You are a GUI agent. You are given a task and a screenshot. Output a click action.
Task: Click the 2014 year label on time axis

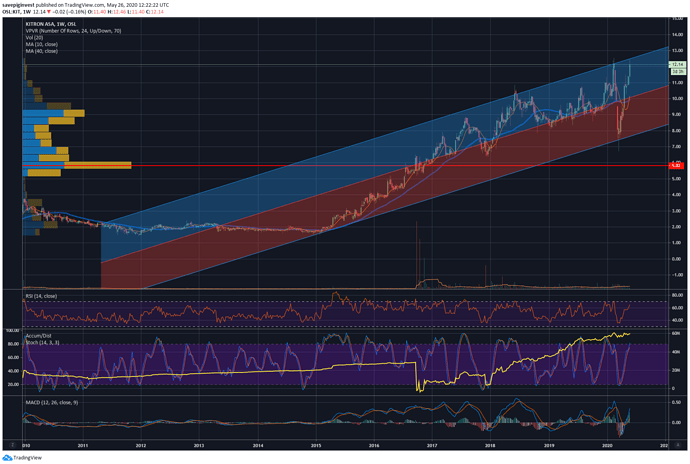[258, 446]
